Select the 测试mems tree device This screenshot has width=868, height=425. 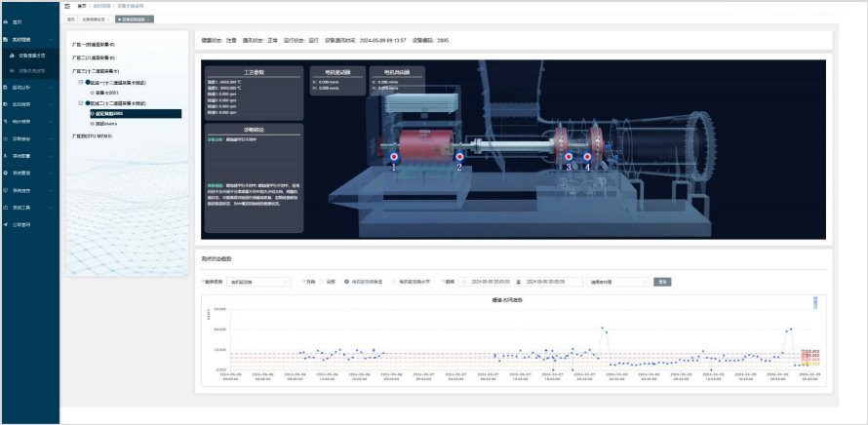coord(106,124)
